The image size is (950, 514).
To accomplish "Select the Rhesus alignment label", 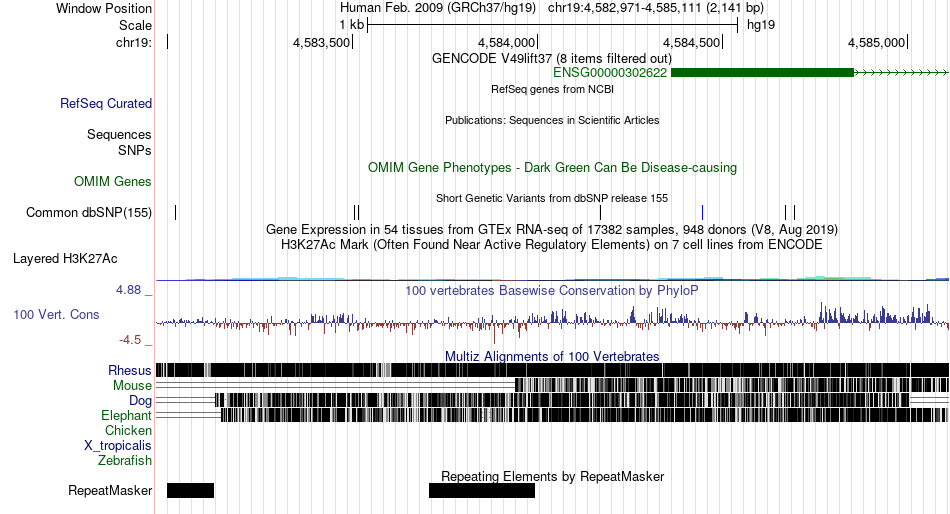I will [x=130, y=370].
